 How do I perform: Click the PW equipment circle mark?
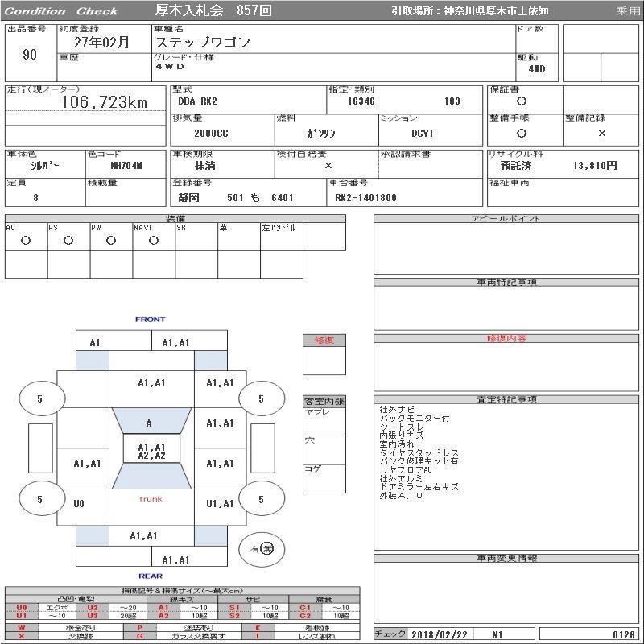click(x=111, y=241)
